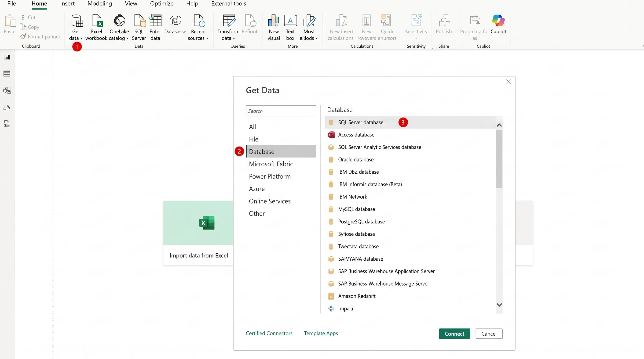Select Oracle database connector
The height and width of the screenshot is (359, 644).
[x=410, y=160]
